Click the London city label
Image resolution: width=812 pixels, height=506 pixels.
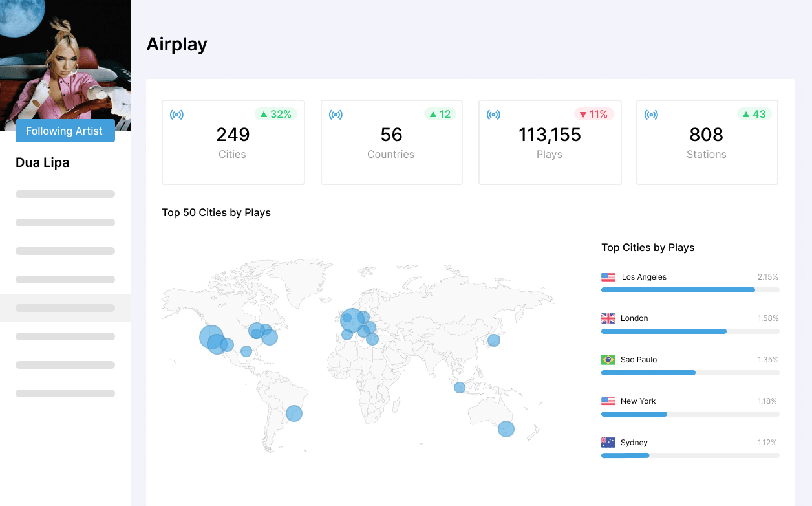click(x=634, y=318)
